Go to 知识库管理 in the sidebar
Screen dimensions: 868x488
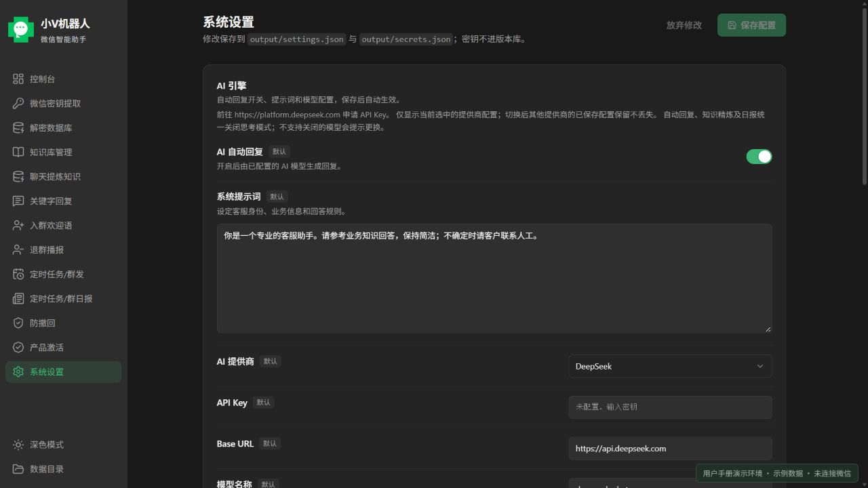(x=64, y=152)
